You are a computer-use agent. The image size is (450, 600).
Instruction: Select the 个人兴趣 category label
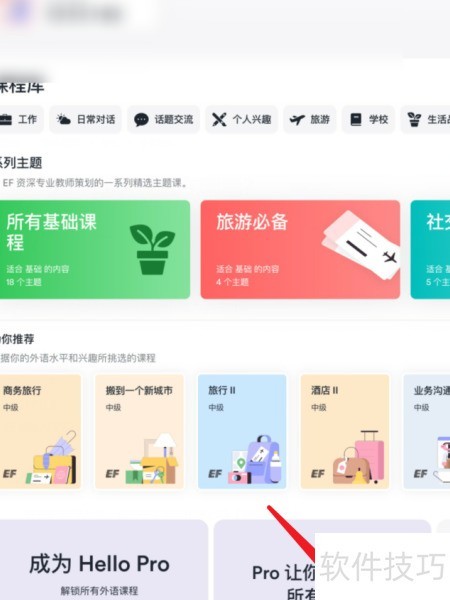tap(252, 120)
